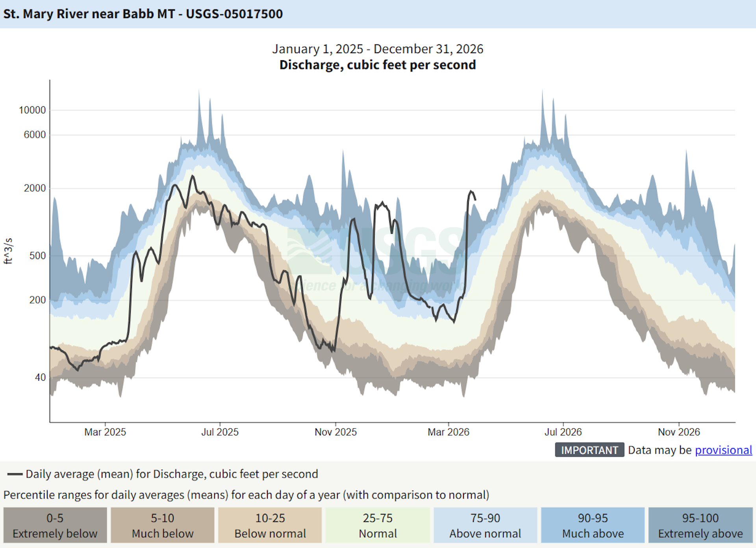This screenshot has width=756, height=548.
Task: Select the 25-75 Normal legend swatch
Action: pos(378,525)
